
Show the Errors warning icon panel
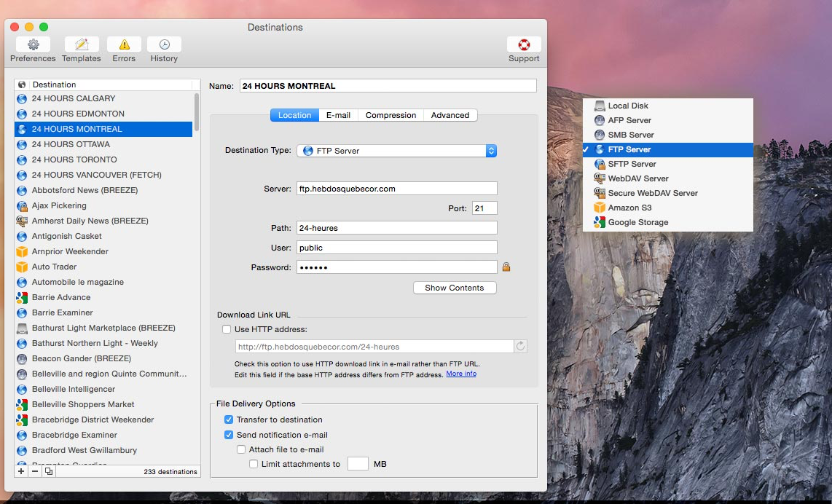[x=124, y=45]
